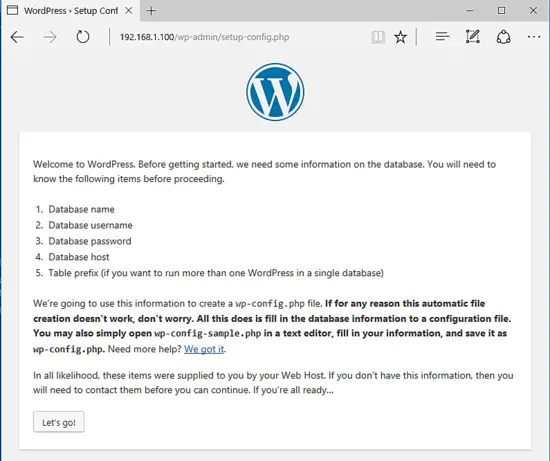This screenshot has width=550, height=461.
Task: Maximize the browser window
Action: pos(502,11)
